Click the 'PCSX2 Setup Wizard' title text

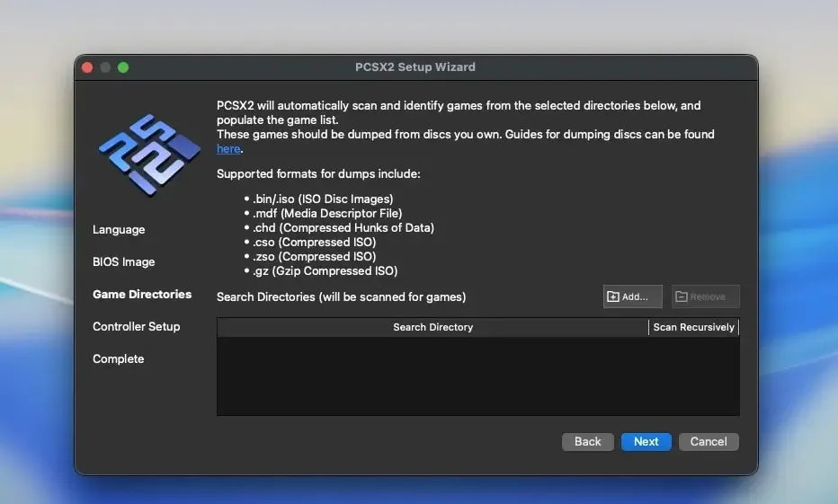tap(415, 67)
